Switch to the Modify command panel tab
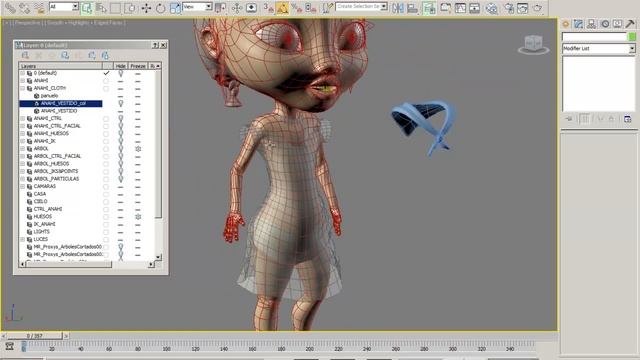The image size is (640, 360). point(578,24)
